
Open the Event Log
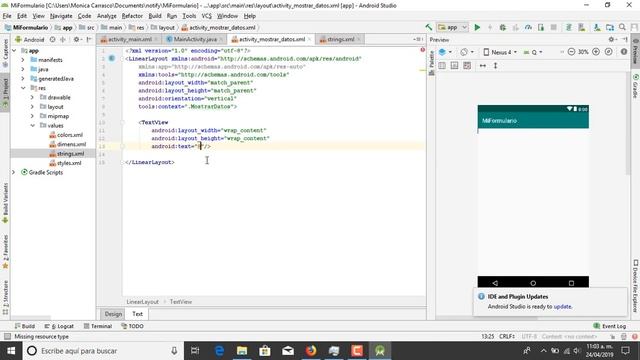pyautogui.click(x=610, y=326)
